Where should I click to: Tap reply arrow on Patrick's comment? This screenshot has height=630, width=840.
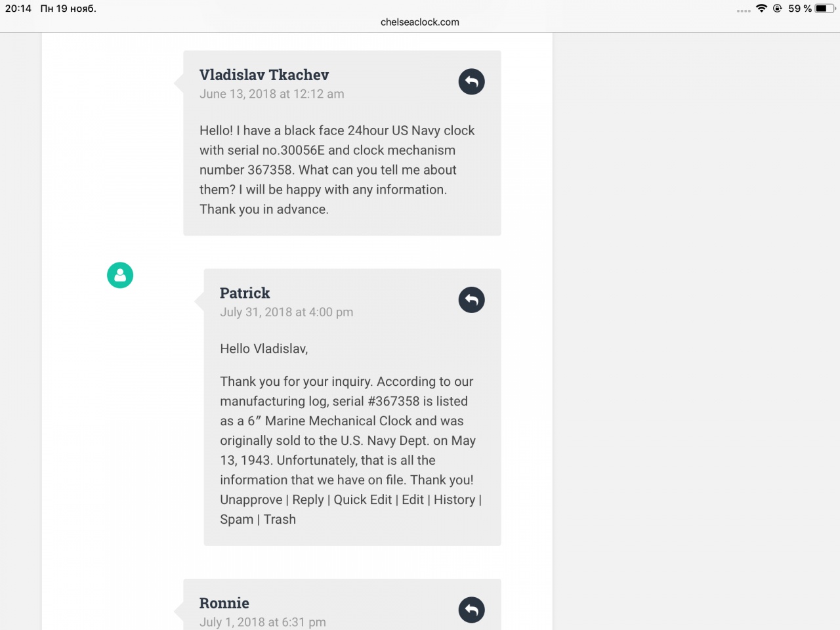[471, 300]
